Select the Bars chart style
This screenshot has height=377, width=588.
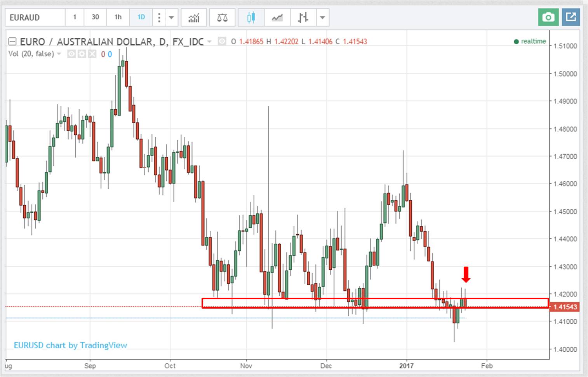click(x=303, y=17)
